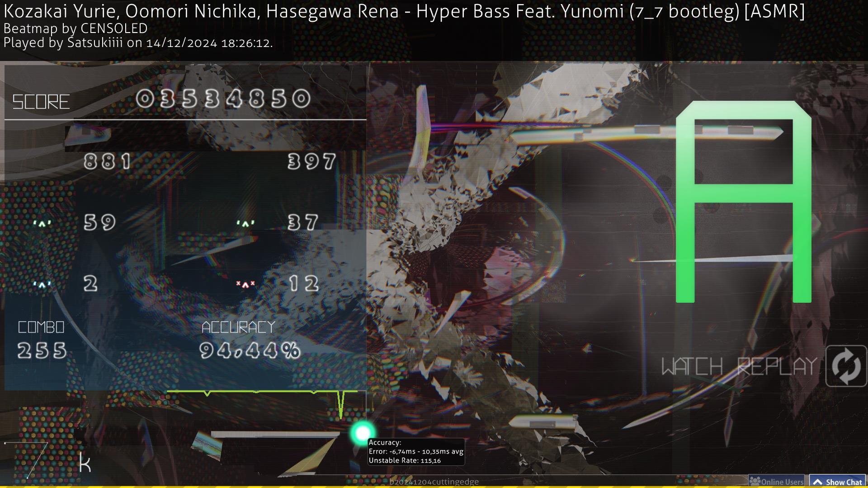Viewport: 868px width, 488px height.
Task: Click the red miss judgement icon
Action: (x=245, y=284)
